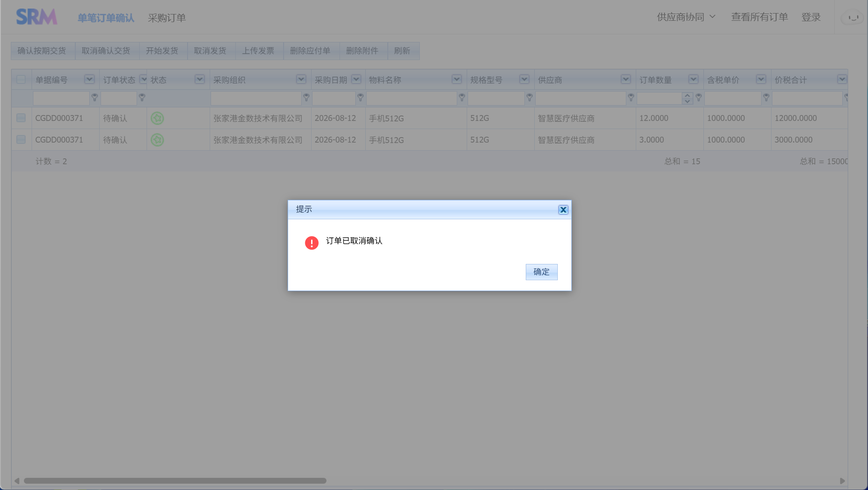Click the green status icon in the 12000.0000 row

(x=157, y=118)
